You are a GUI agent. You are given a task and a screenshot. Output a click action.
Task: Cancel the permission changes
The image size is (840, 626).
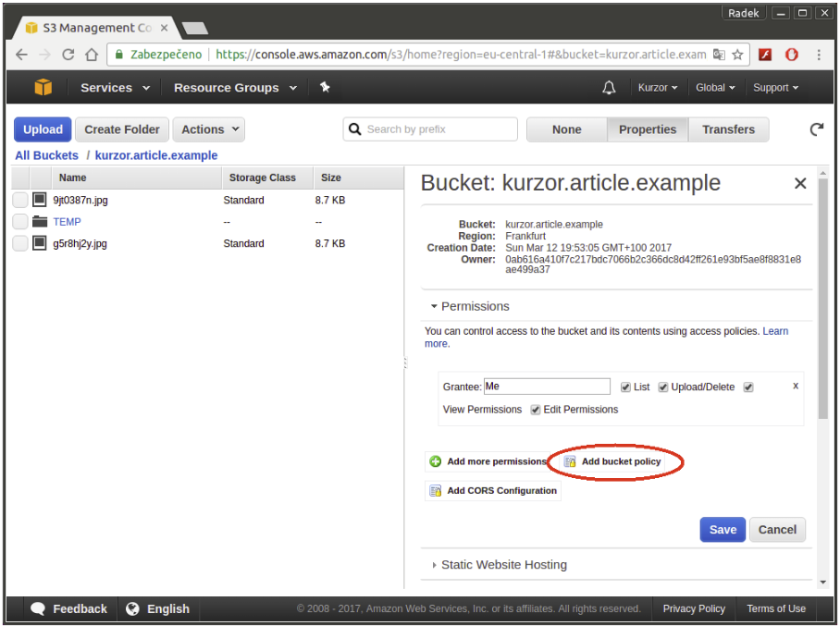tap(777, 530)
